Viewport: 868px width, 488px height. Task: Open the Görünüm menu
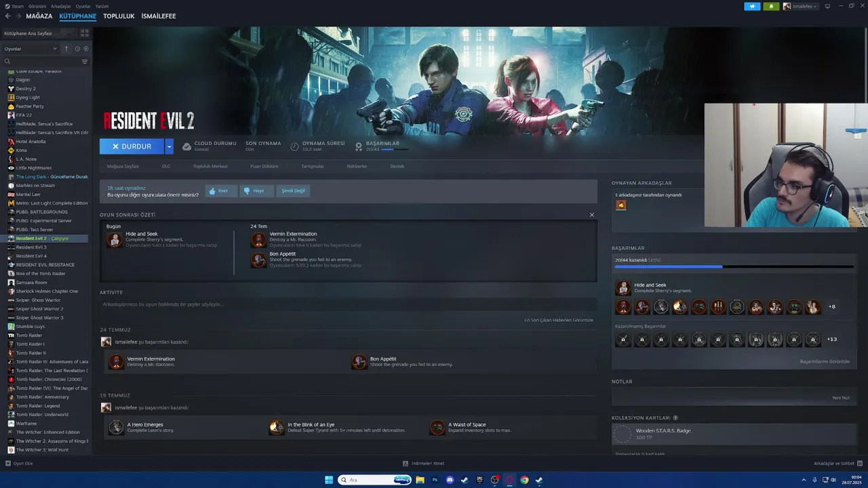37,6
